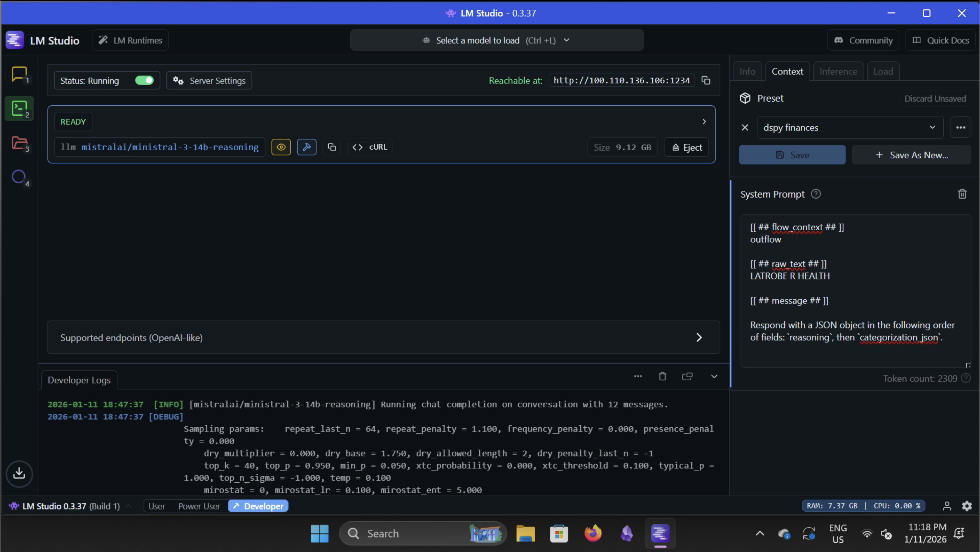Clear the developer logs with trash icon
This screenshot has width=980, height=552.
pos(662,376)
